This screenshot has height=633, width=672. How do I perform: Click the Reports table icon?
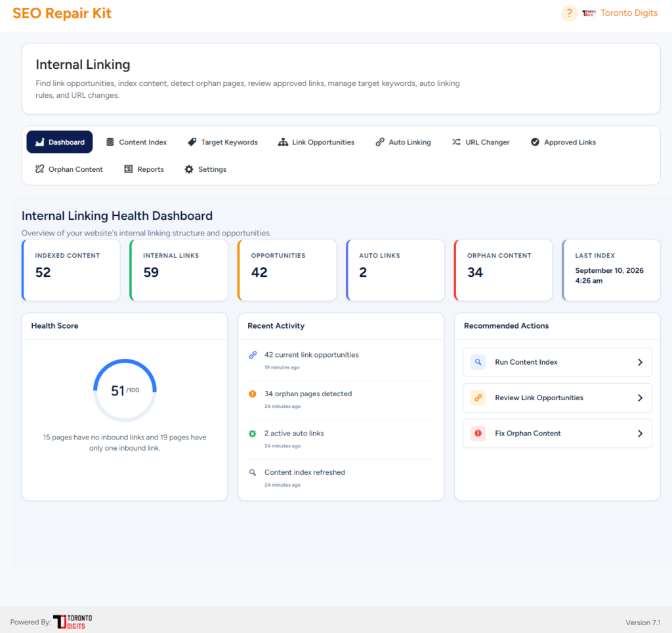click(x=129, y=169)
